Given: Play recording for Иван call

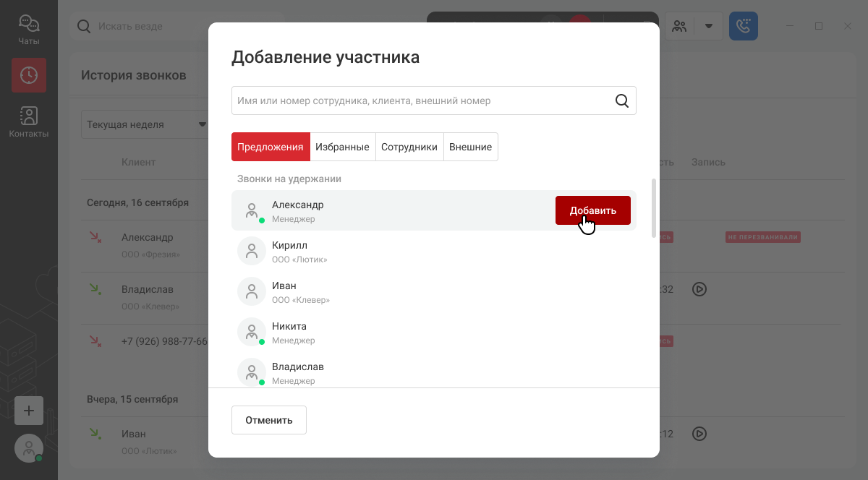Looking at the screenshot, I should click(699, 434).
